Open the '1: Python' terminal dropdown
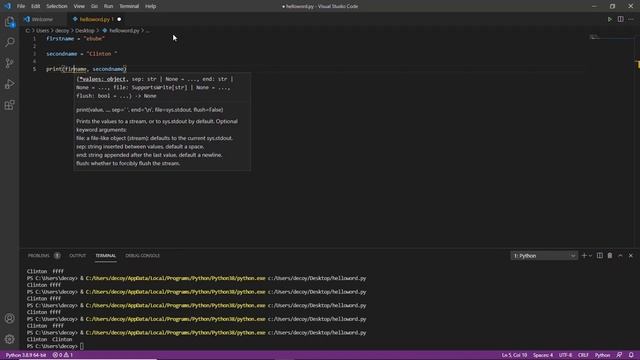 click(544, 256)
